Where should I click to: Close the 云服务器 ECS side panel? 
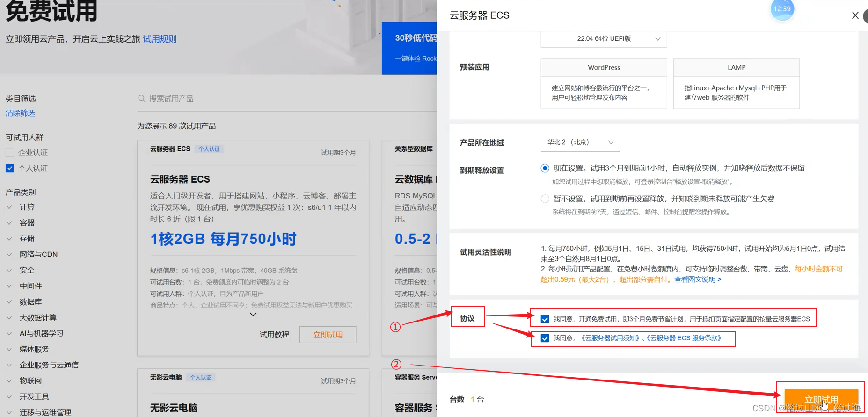855,15
